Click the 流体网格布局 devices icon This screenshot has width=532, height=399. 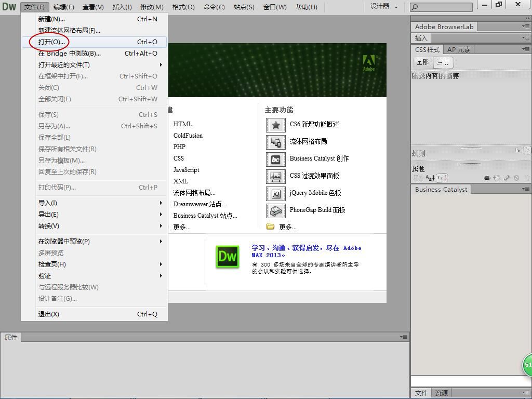pyautogui.click(x=276, y=142)
